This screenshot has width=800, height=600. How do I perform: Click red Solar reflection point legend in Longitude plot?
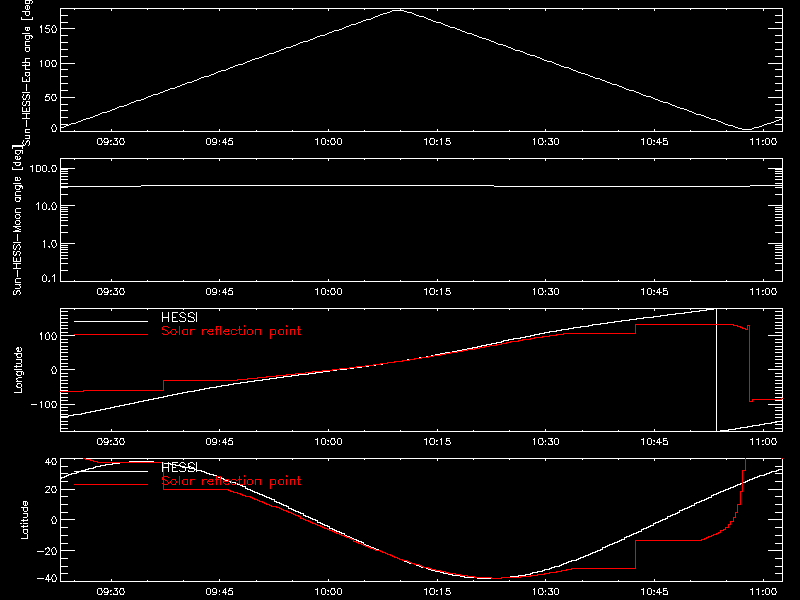[231, 331]
